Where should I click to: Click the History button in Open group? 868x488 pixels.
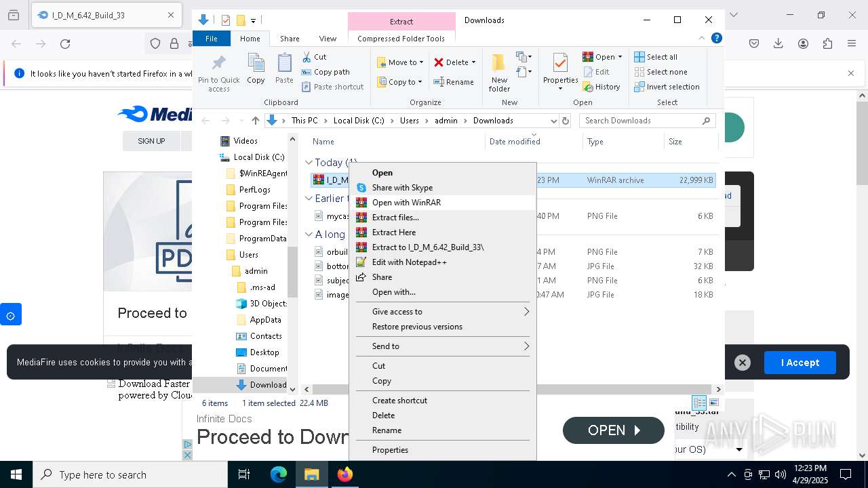[601, 87]
